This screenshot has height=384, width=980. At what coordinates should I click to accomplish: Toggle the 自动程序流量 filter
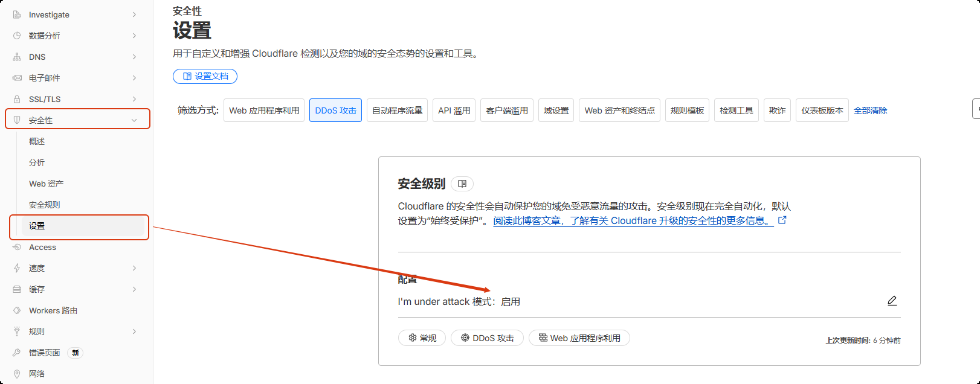[x=397, y=110]
